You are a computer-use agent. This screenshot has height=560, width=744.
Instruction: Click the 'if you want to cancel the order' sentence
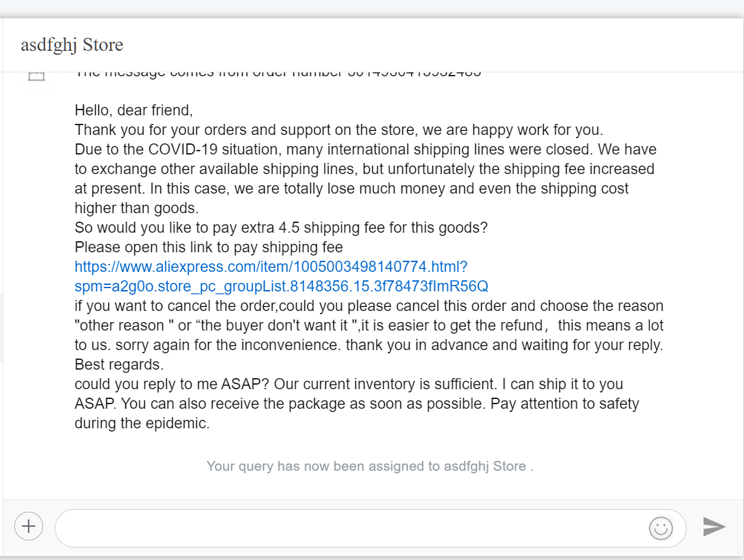click(x=368, y=306)
